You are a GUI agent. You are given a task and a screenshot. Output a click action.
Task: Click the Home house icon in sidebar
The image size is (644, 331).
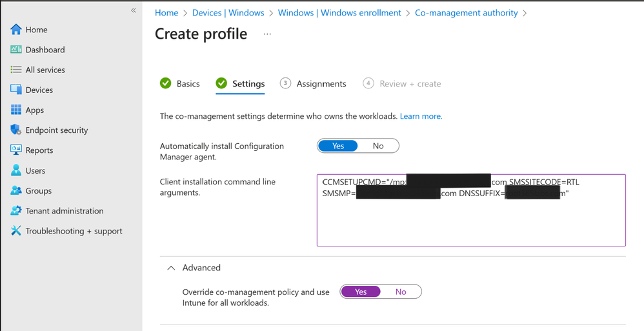(16, 30)
